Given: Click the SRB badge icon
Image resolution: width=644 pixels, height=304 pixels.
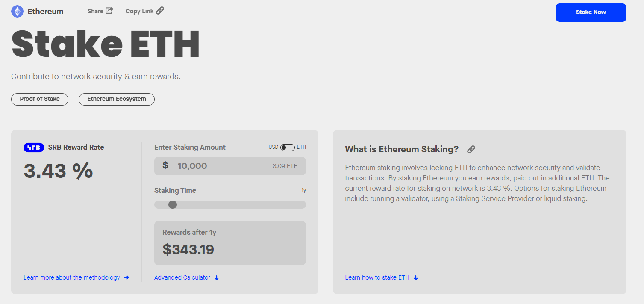Looking at the screenshot, I should (33, 147).
